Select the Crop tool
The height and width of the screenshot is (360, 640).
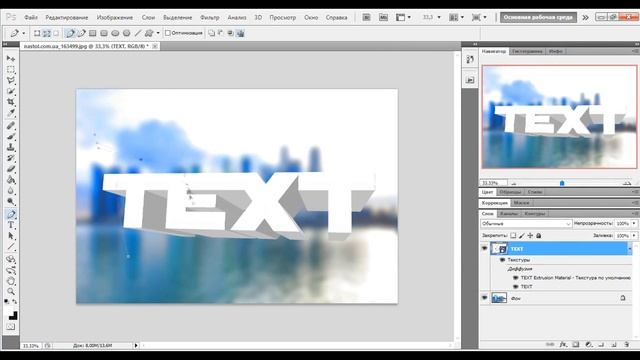[x=11, y=101]
